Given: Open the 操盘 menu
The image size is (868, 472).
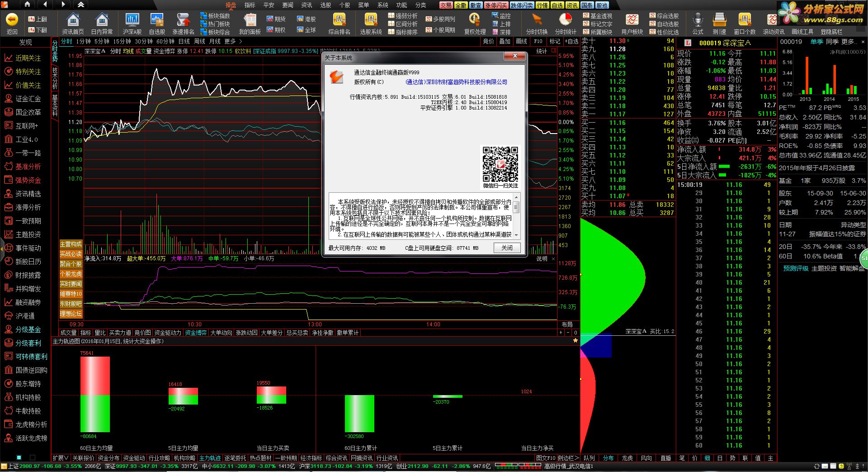Looking at the screenshot, I should click(x=231, y=5).
